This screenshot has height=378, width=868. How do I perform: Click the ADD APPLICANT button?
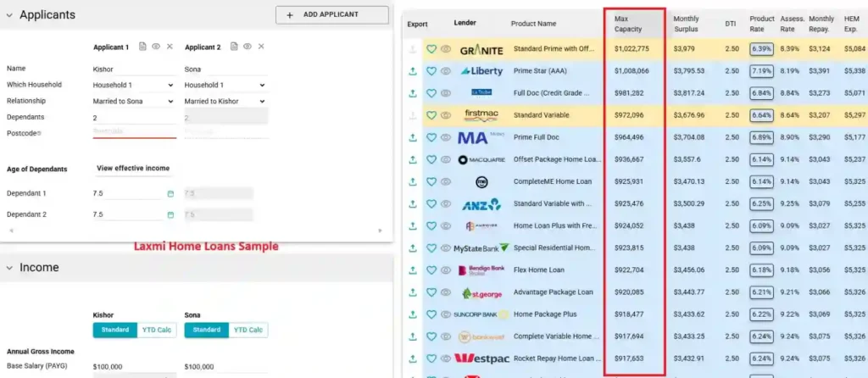[332, 15]
